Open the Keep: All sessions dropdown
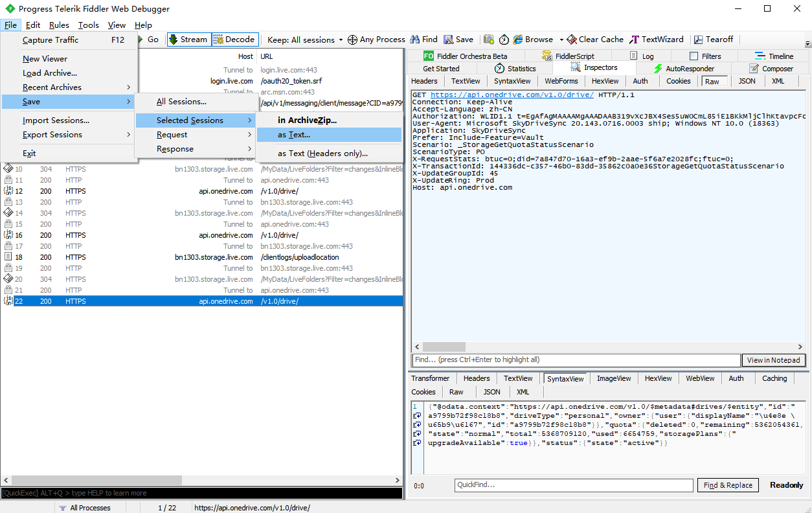 point(305,40)
